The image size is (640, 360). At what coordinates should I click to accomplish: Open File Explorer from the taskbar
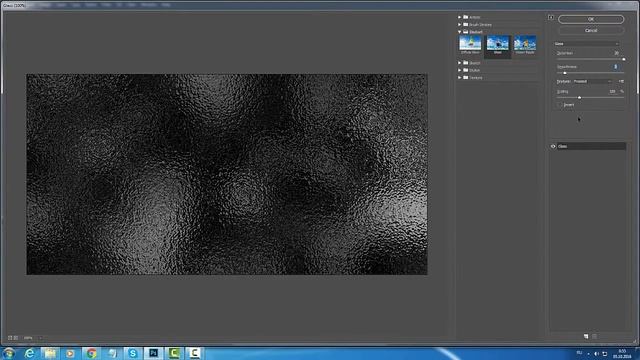(x=50, y=353)
